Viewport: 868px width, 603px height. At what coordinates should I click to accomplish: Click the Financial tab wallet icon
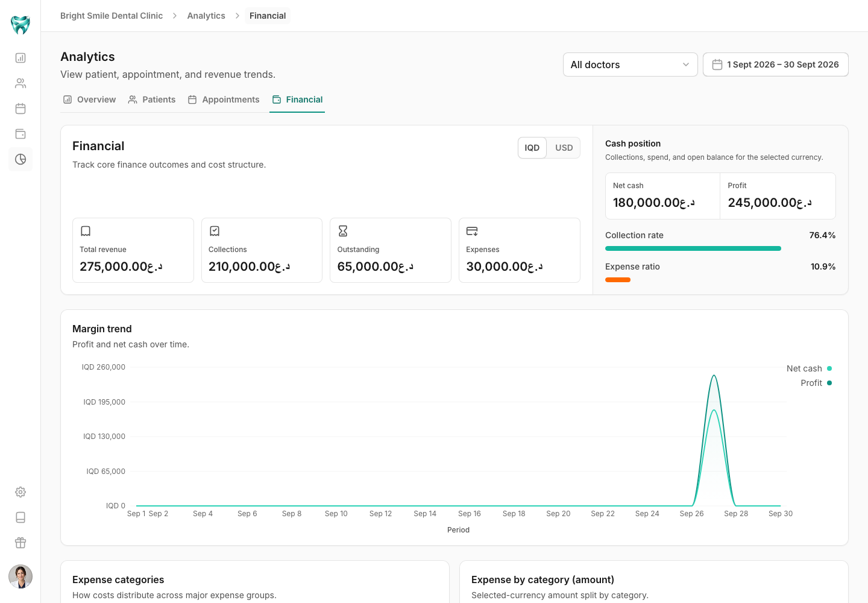[277, 99]
